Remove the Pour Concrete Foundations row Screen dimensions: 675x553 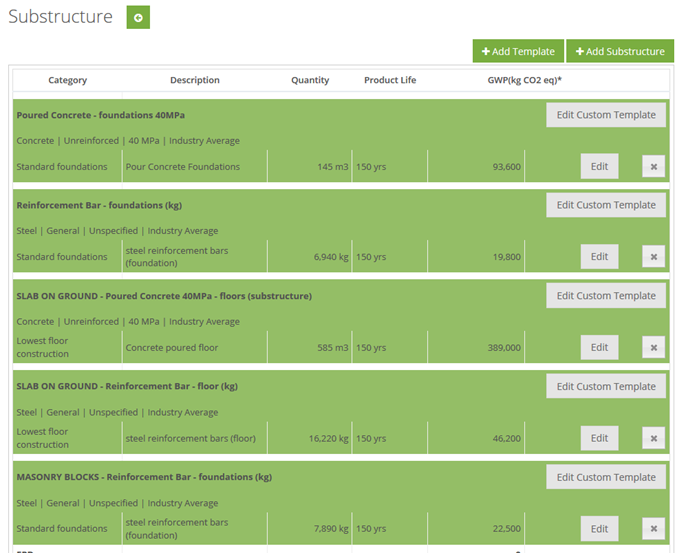click(653, 167)
